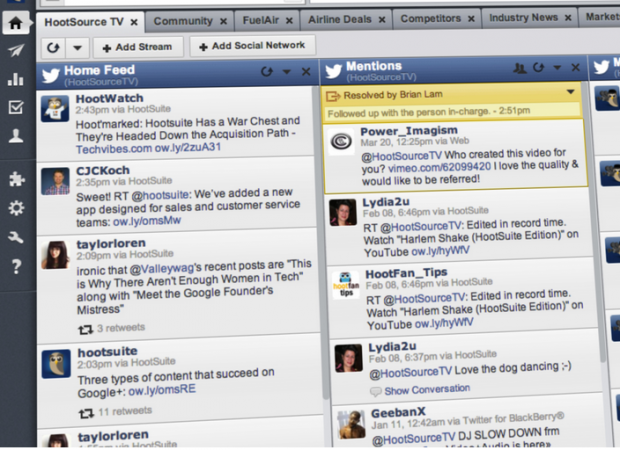This screenshot has height=450, width=620.
Task: Open the hootsuite owl avatar
Action: click(x=56, y=363)
